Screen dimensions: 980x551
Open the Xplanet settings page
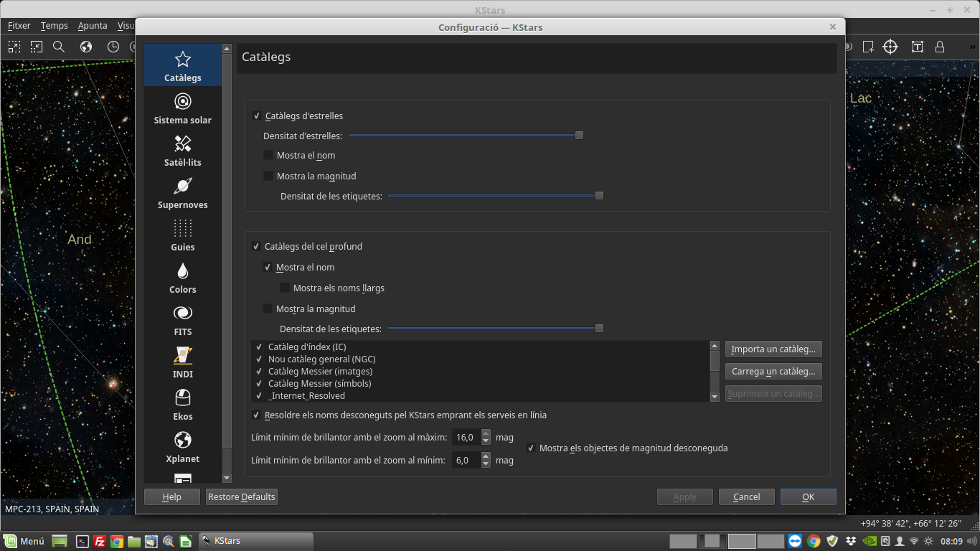[183, 447]
